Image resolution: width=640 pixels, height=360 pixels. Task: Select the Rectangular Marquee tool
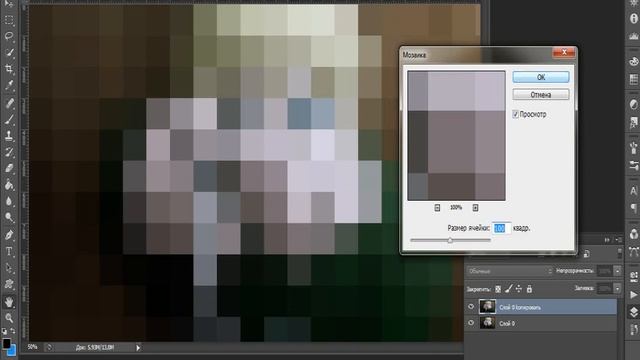[9, 20]
